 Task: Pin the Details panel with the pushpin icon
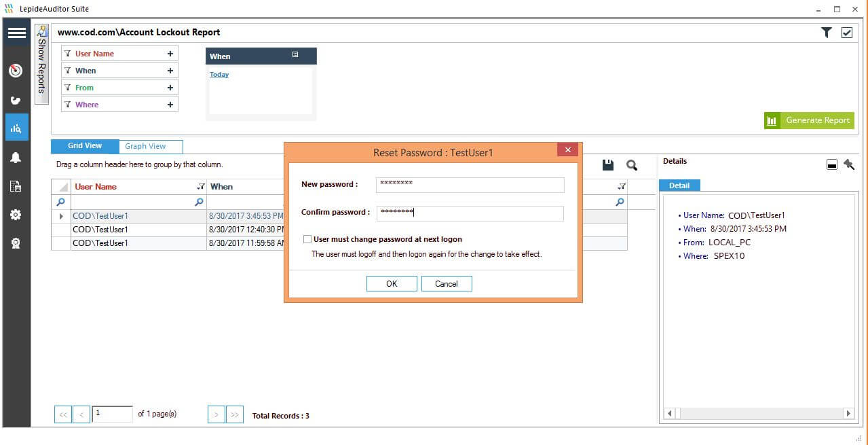tap(849, 164)
